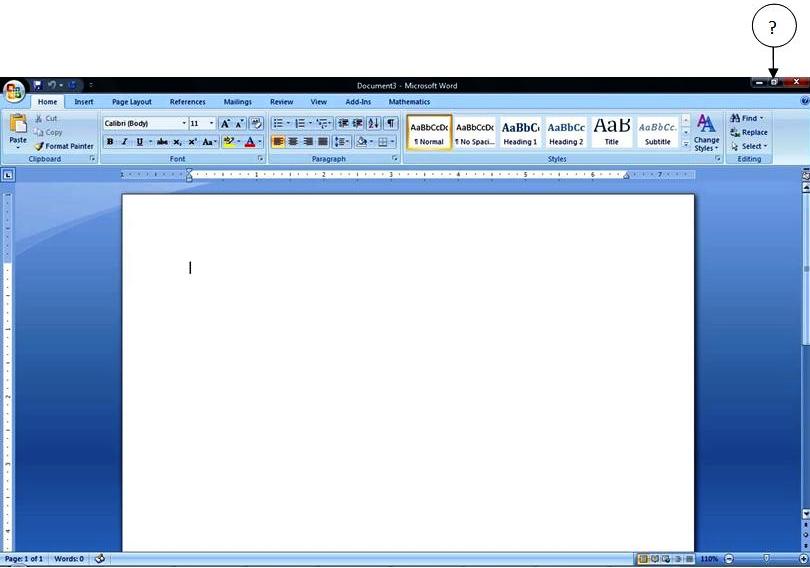Apply the Heading 1 style
Viewport: 810px width, 568px height.
[x=520, y=131]
